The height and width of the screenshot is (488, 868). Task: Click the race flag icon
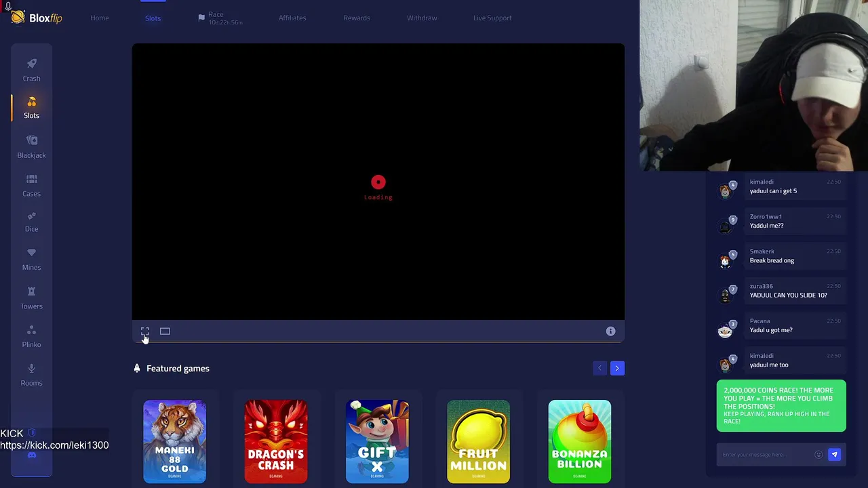[201, 18]
